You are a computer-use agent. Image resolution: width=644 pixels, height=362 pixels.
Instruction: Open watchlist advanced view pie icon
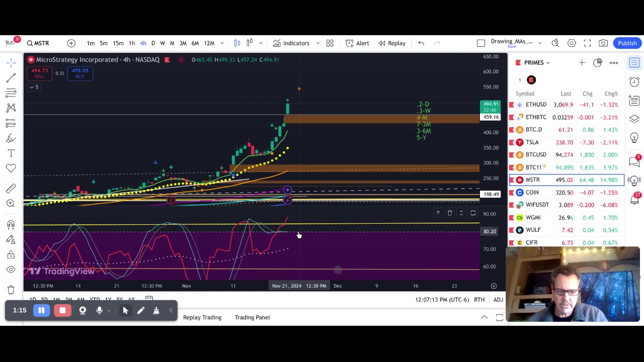tap(598, 63)
